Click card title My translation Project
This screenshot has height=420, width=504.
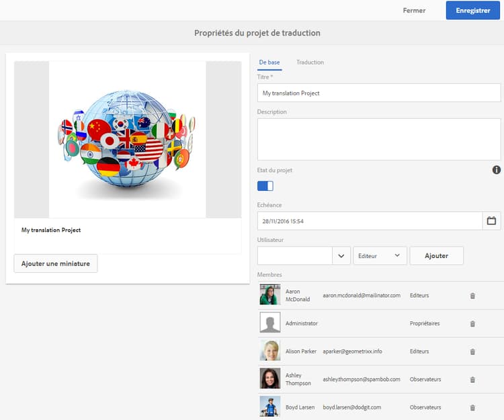coord(51,230)
